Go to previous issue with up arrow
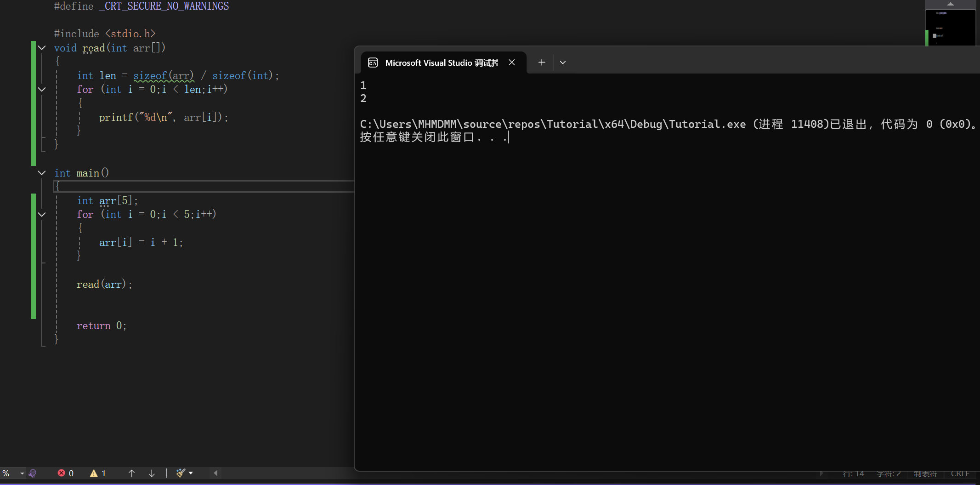The image size is (980, 485). [131, 473]
